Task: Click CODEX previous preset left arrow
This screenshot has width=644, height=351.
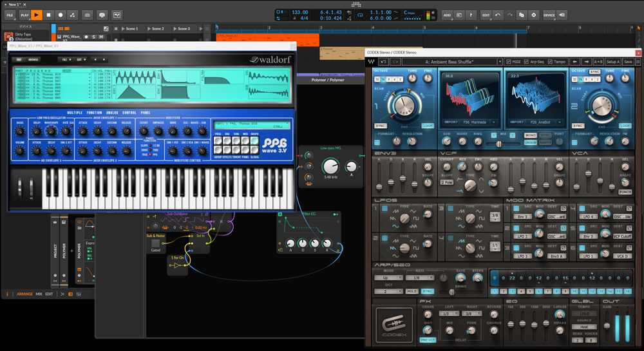Action: click(575, 62)
